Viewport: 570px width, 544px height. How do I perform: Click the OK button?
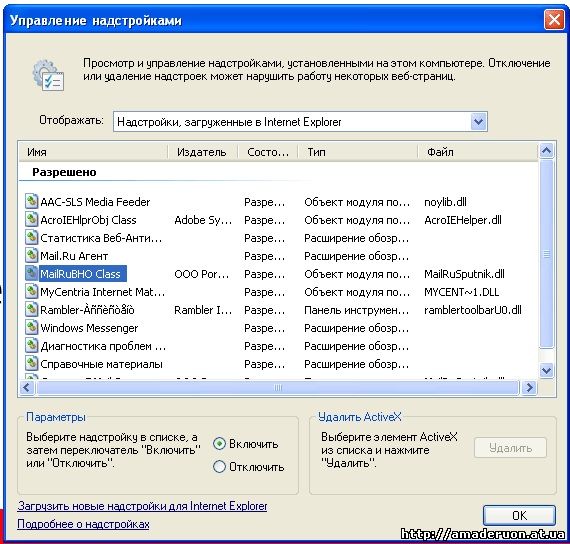tap(519, 515)
